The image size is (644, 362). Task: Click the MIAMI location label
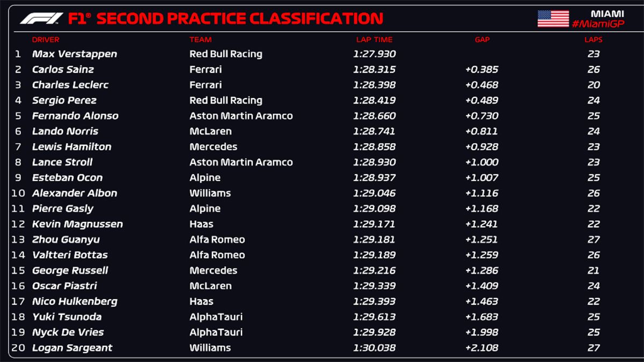(x=608, y=13)
